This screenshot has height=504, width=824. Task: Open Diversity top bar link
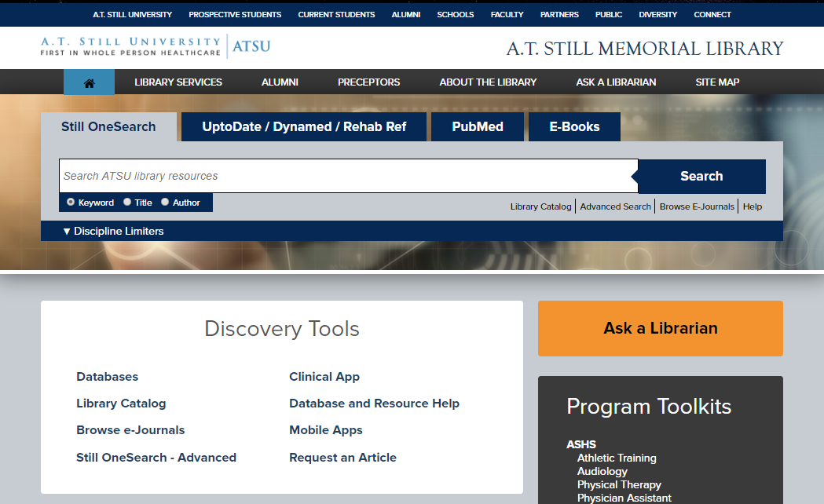coord(658,15)
